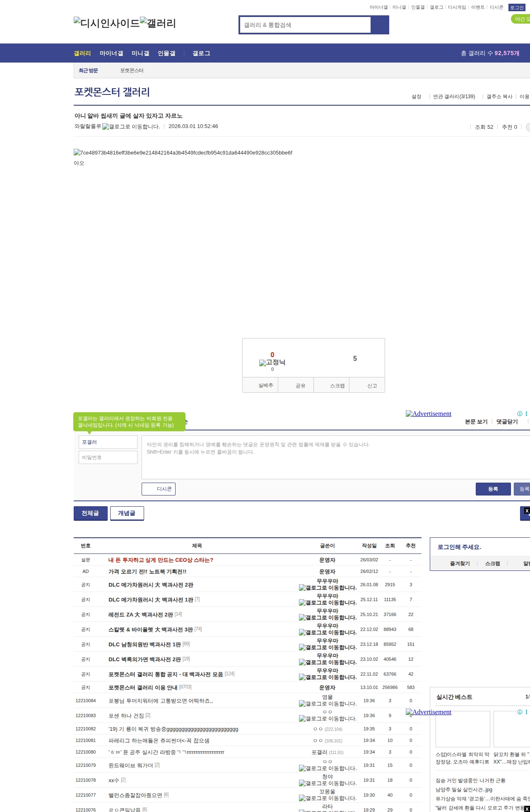This screenshot has width=530, height=812.
Task: Submit comment with the dark blue 등록 button
Action: click(x=493, y=489)
